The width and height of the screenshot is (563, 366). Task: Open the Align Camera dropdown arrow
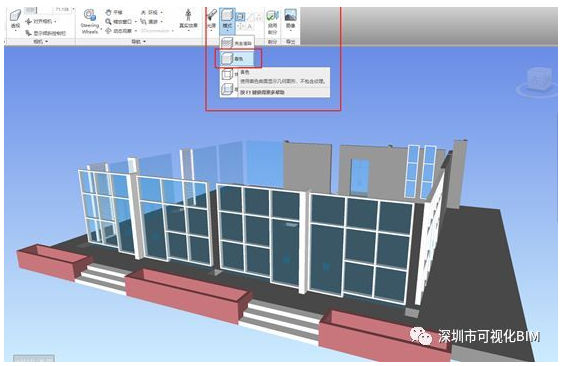[x=55, y=22]
